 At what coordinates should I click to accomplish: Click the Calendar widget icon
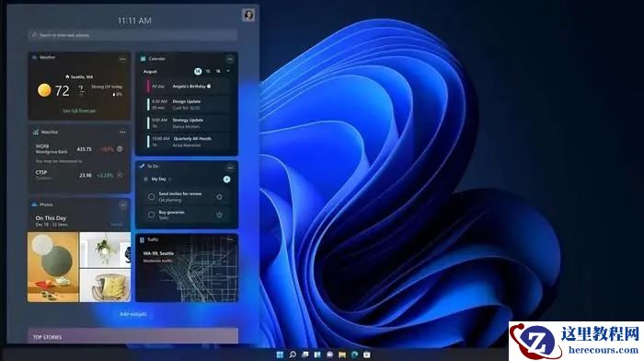coord(143,59)
